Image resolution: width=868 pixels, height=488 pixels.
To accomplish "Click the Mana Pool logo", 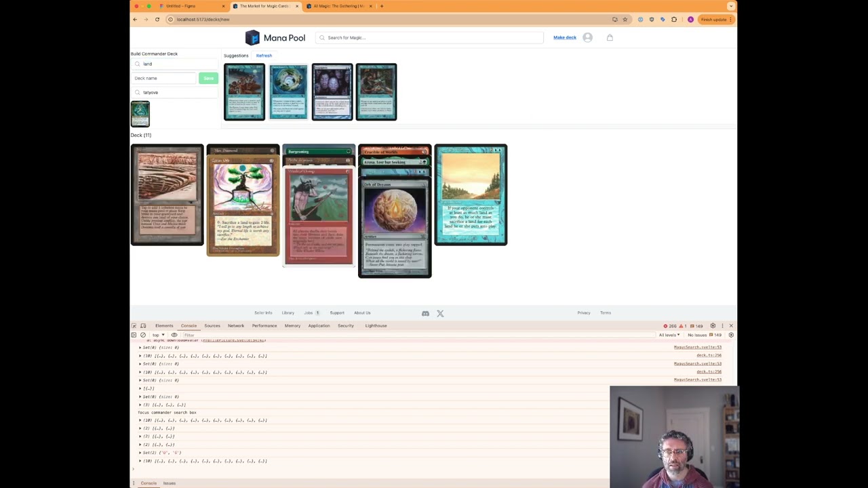I will pyautogui.click(x=275, y=38).
